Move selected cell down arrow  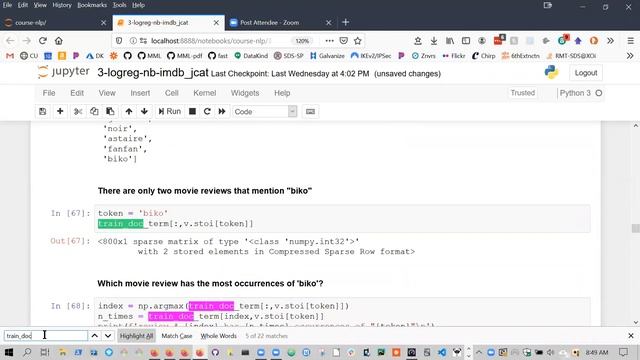[x=144, y=111]
